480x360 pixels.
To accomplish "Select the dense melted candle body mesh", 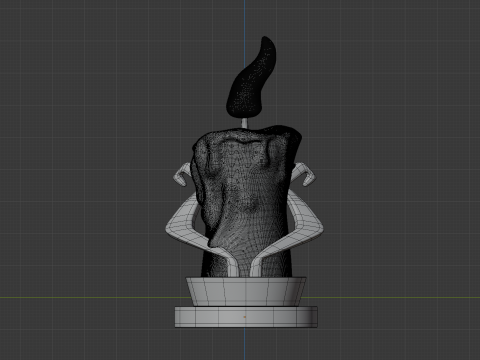I will (x=247, y=200).
